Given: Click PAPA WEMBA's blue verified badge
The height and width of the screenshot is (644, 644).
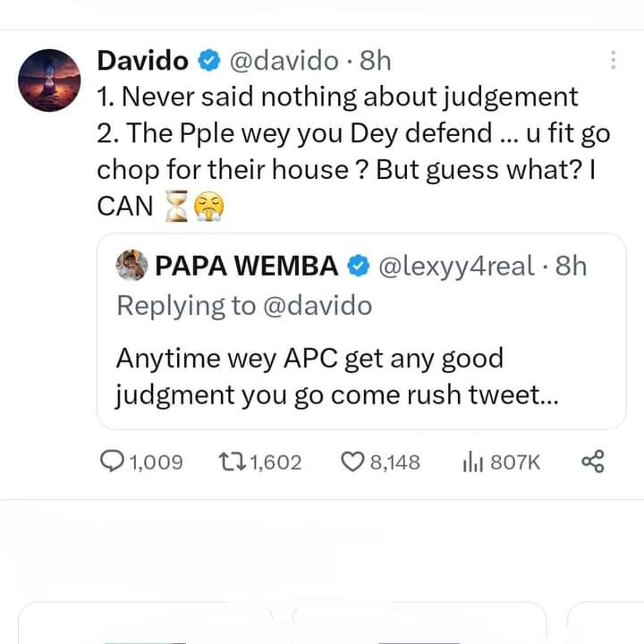Looking at the screenshot, I should 359,266.
